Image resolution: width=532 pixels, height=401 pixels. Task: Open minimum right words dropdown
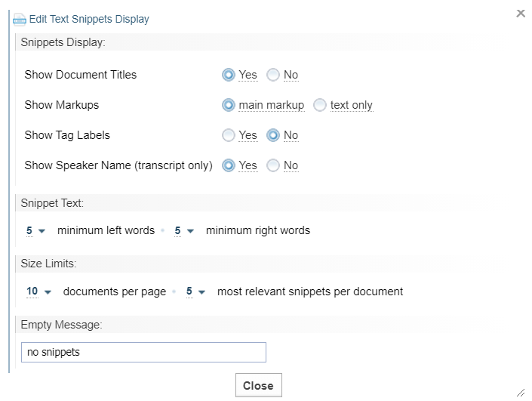[184, 230]
